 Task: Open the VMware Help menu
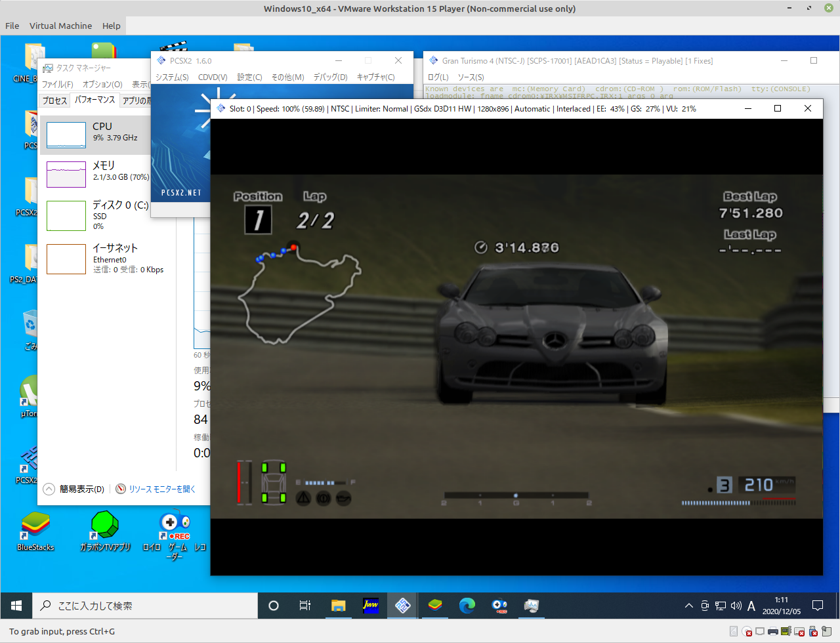click(x=111, y=26)
